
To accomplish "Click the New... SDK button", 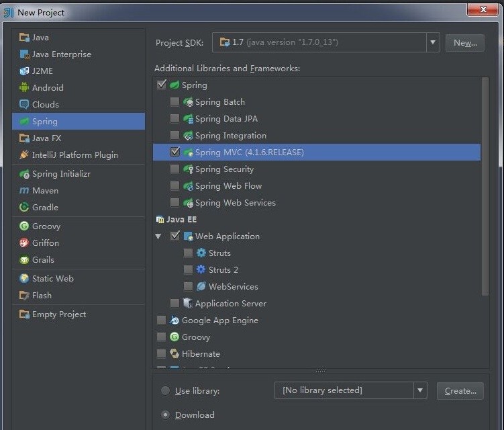I will coord(465,42).
